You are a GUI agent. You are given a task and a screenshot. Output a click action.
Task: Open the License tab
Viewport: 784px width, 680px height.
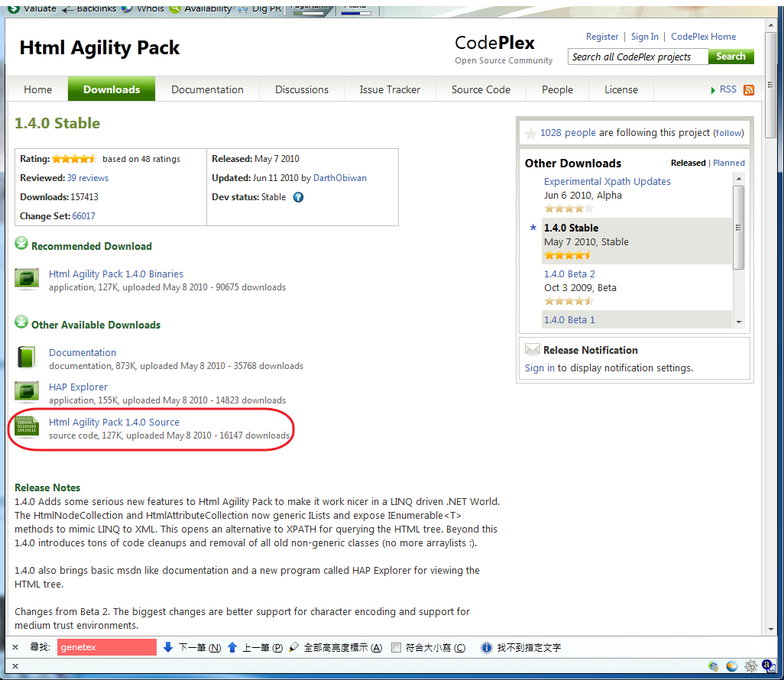click(x=621, y=89)
